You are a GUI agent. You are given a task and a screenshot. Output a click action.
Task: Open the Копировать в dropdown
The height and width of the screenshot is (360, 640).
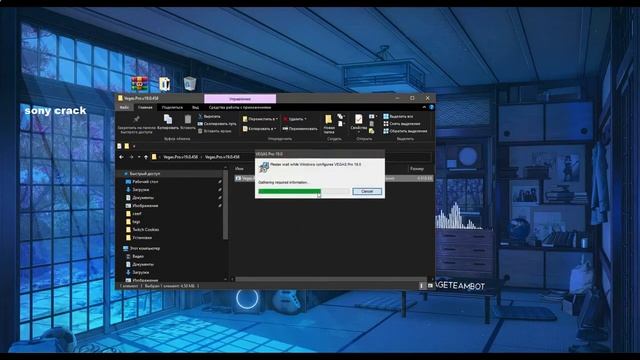click(x=259, y=129)
